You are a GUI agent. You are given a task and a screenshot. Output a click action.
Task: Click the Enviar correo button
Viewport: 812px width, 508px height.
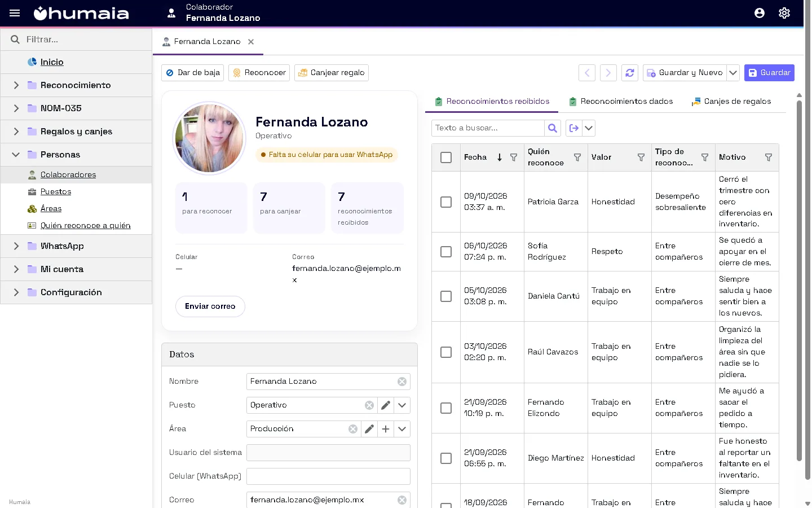210,306
